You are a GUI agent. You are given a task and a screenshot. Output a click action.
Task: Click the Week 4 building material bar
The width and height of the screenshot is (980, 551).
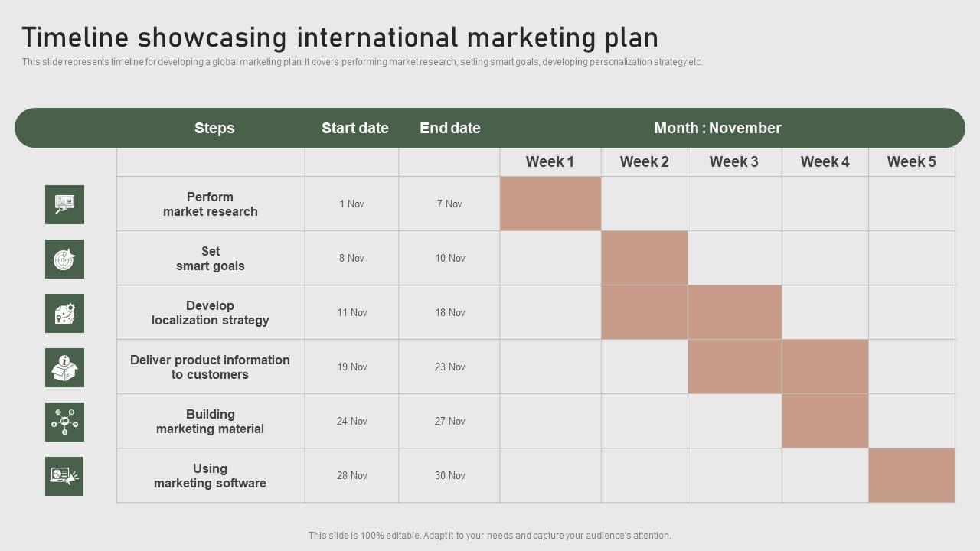[x=825, y=421]
